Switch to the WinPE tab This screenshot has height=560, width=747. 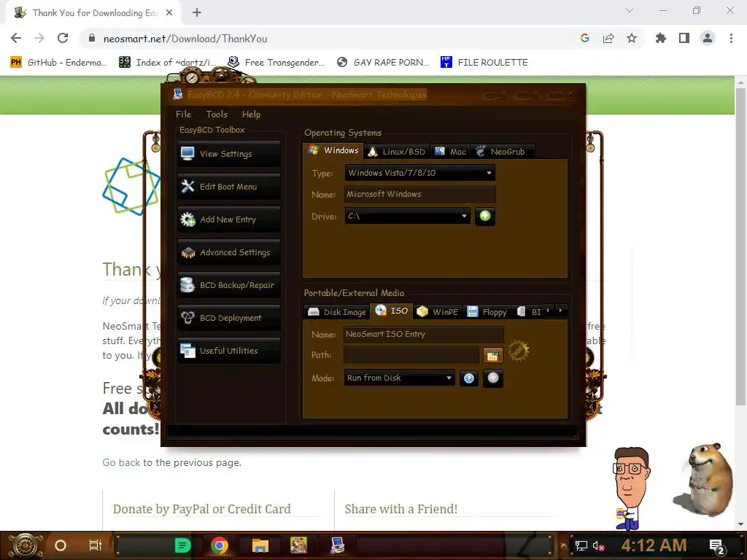coord(438,312)
